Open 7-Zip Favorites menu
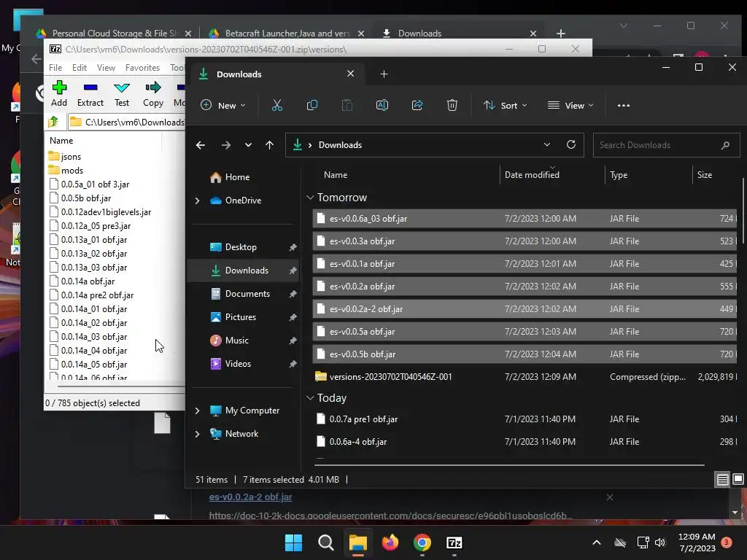This screenshot has height=560, width=747. pos(142,68)
